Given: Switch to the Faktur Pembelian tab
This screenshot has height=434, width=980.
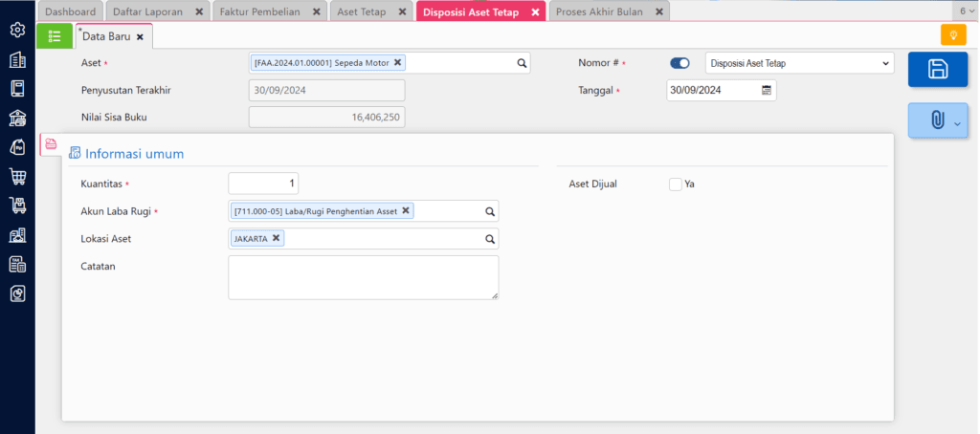Looking at the screenshot, I should pos(261,11).
